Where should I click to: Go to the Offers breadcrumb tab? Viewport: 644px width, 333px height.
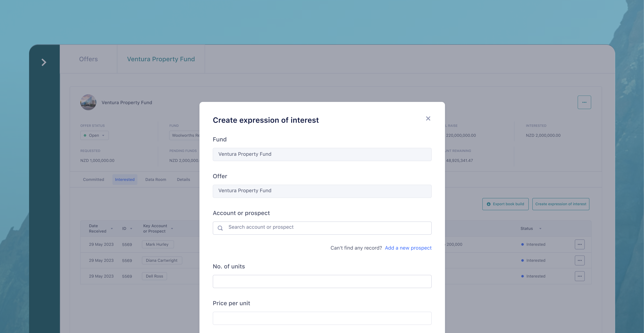coord(88,59)
